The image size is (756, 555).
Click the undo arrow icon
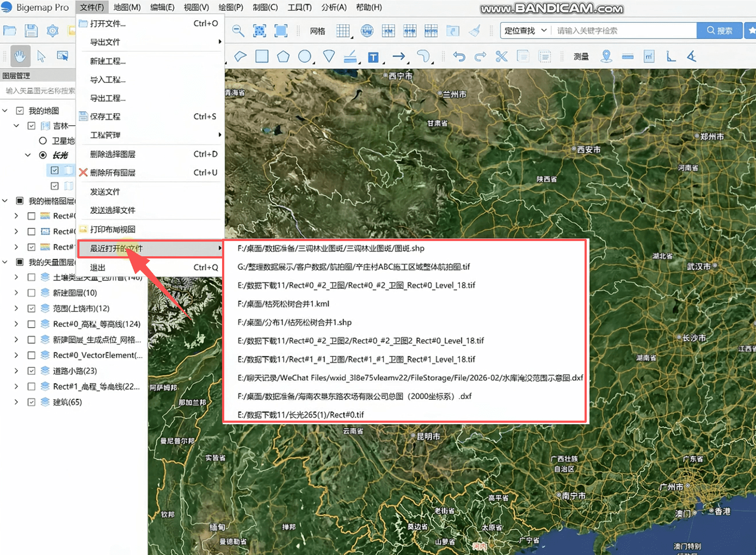click(x=459, y=56)
